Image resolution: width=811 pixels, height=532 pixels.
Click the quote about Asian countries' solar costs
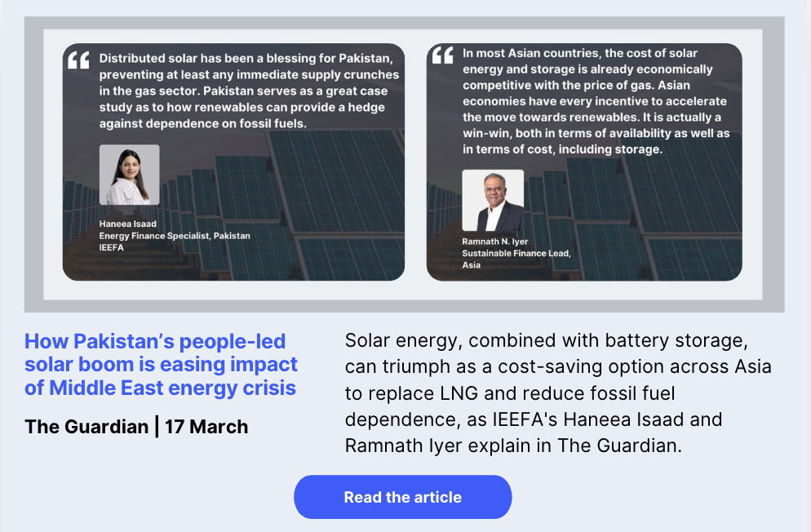(596, 101)
